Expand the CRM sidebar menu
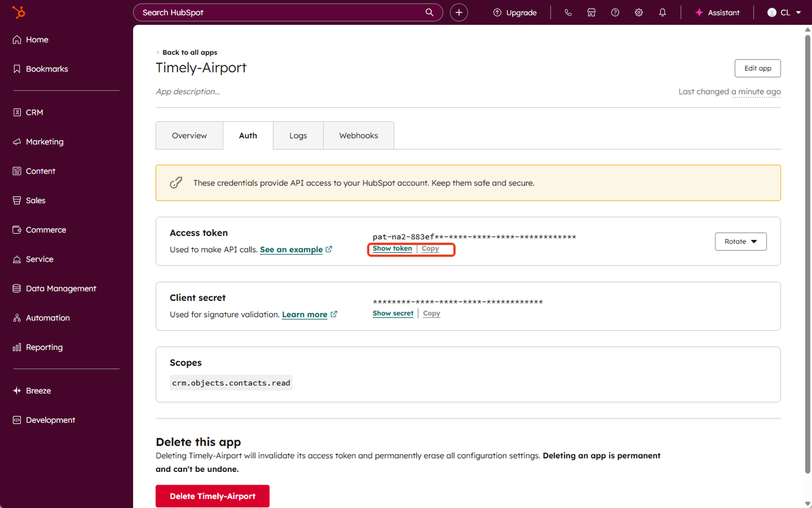 (x=34, y=112)
